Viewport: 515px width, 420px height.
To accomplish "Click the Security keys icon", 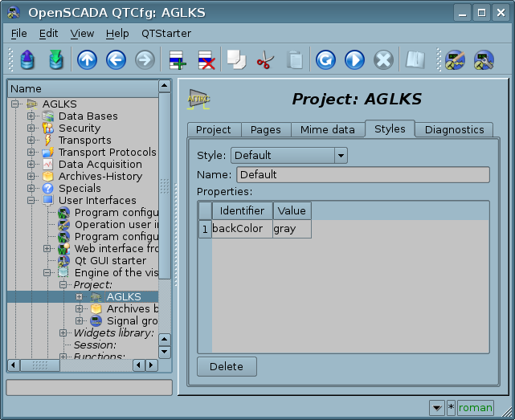I will [48, 128].
